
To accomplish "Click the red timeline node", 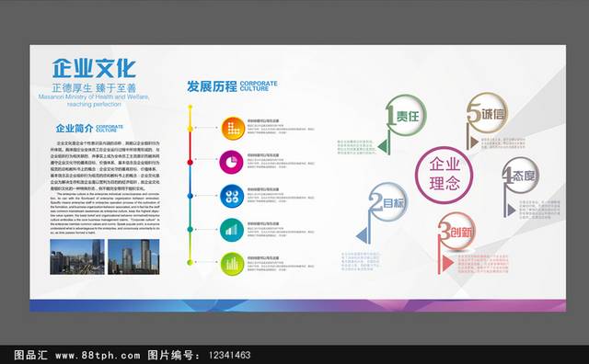I will pos(191,162).
